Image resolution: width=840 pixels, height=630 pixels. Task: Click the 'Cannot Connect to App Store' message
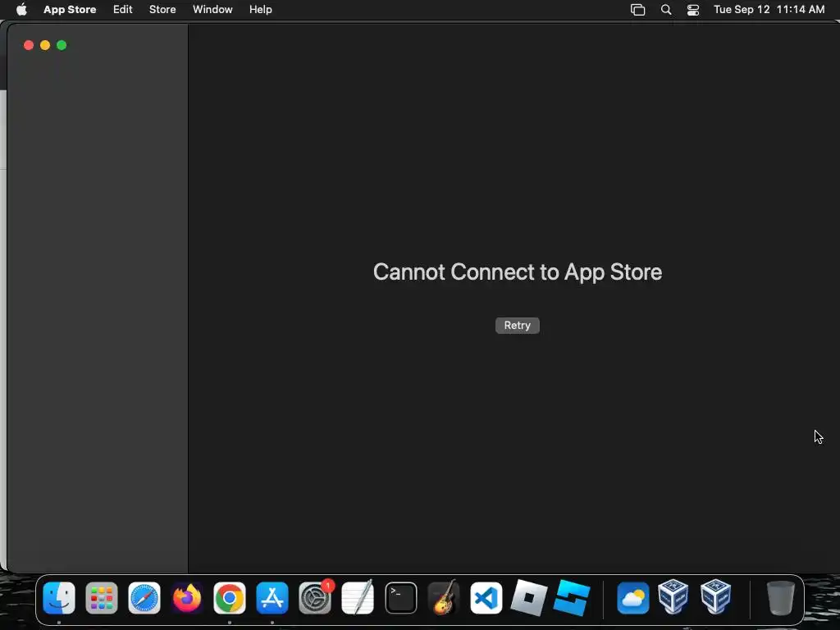tap(518, 272)
